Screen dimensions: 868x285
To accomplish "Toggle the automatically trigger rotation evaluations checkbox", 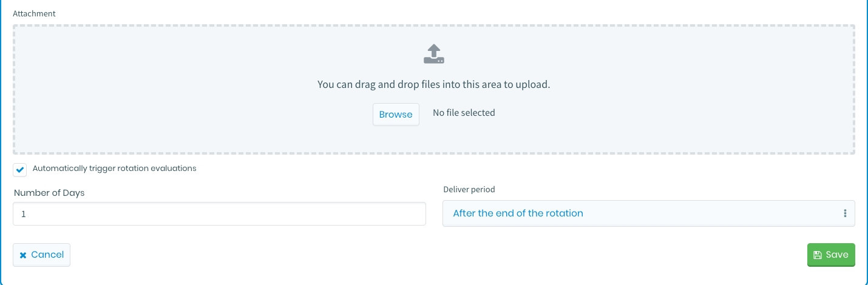I will tap(20, 170).
